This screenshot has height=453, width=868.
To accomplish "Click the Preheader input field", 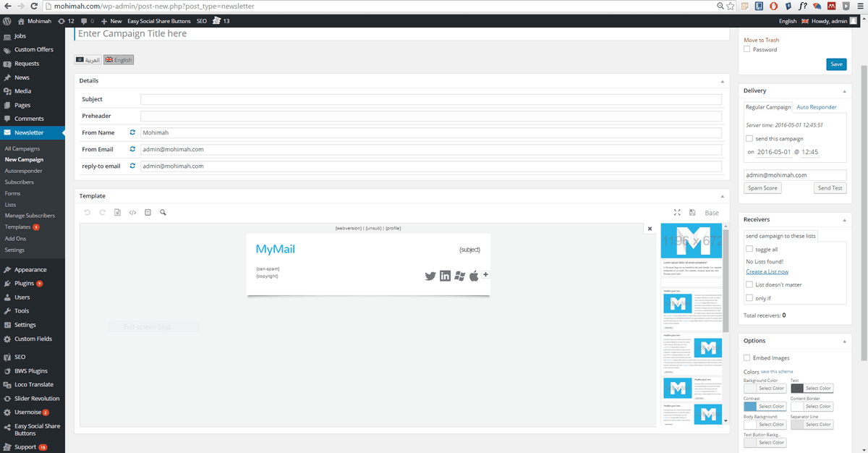I will pyautogui.click(x=430, y=116).
